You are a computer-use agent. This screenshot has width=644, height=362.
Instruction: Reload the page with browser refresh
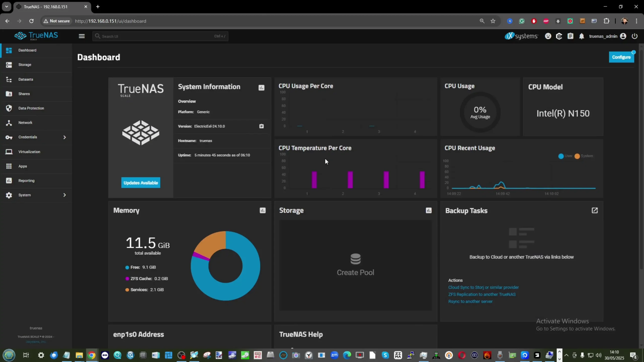click(31, 21)
